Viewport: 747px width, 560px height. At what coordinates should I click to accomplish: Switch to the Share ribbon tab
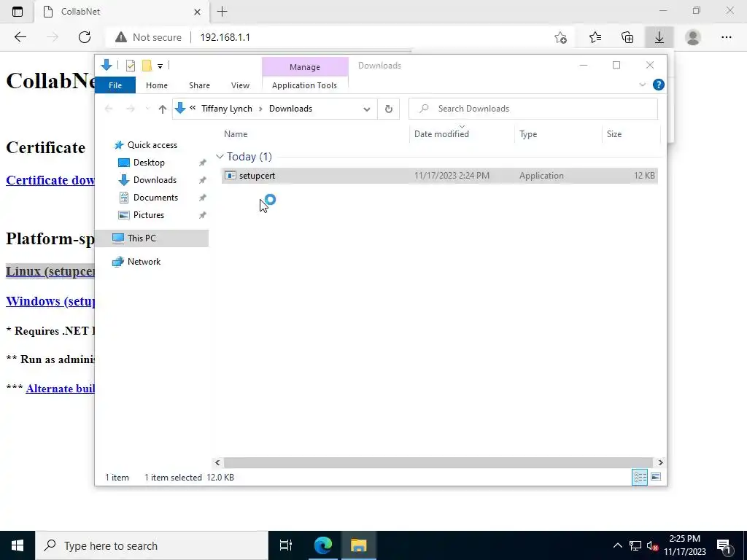click(x=199, y=85)
